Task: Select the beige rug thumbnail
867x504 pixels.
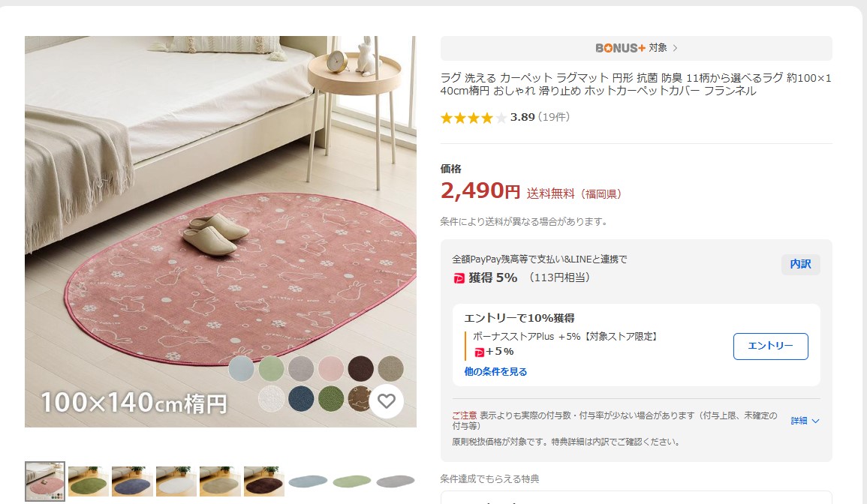Action: [219, 481]
